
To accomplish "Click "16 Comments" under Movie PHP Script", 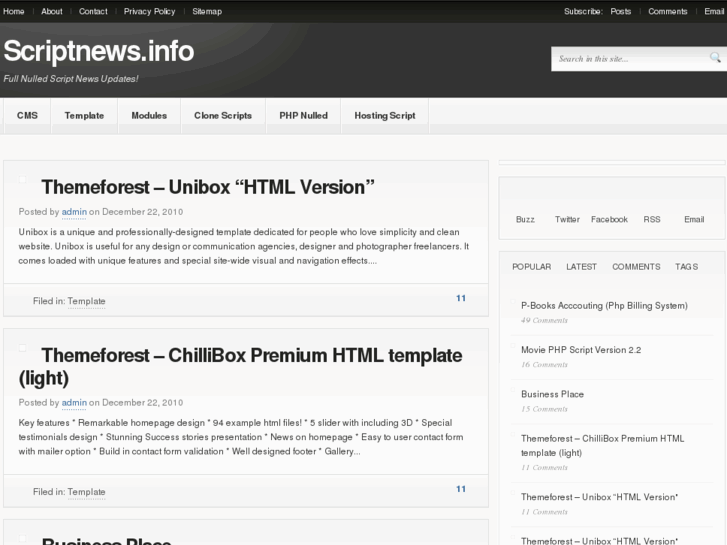I will coord(544,365).
